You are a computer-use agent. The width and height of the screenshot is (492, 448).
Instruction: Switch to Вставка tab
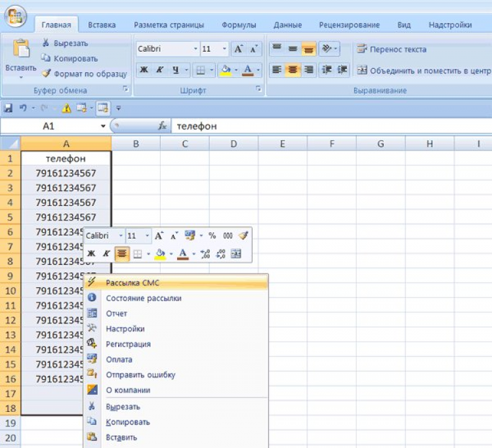tap(102, 25)
